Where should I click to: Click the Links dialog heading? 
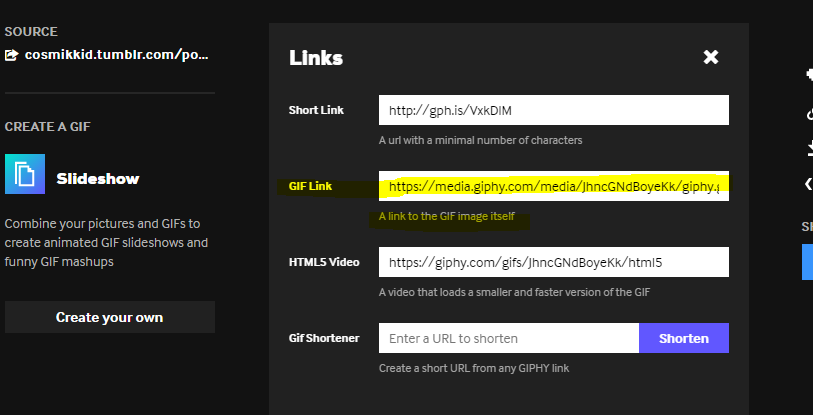tap(316, 58)
